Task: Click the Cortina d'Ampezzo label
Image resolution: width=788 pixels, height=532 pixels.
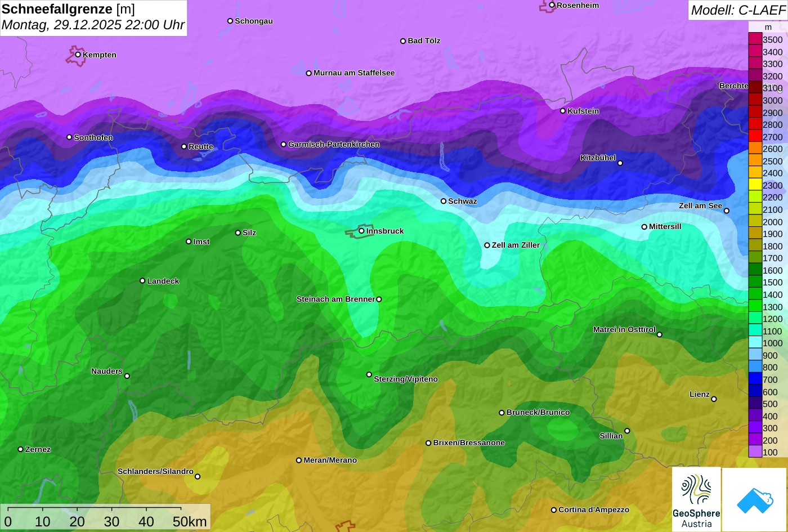Action: (594, 509)
